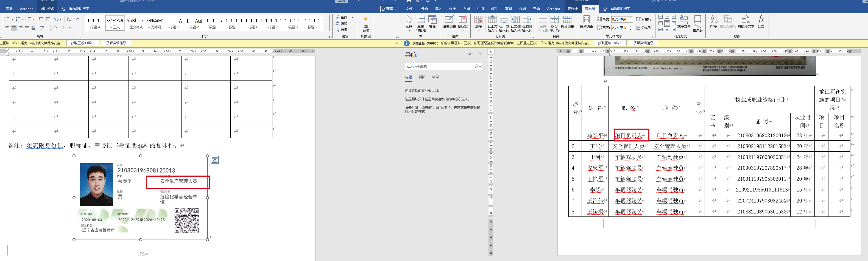
Task: Increase the paragraph indent
Action: 48,19
